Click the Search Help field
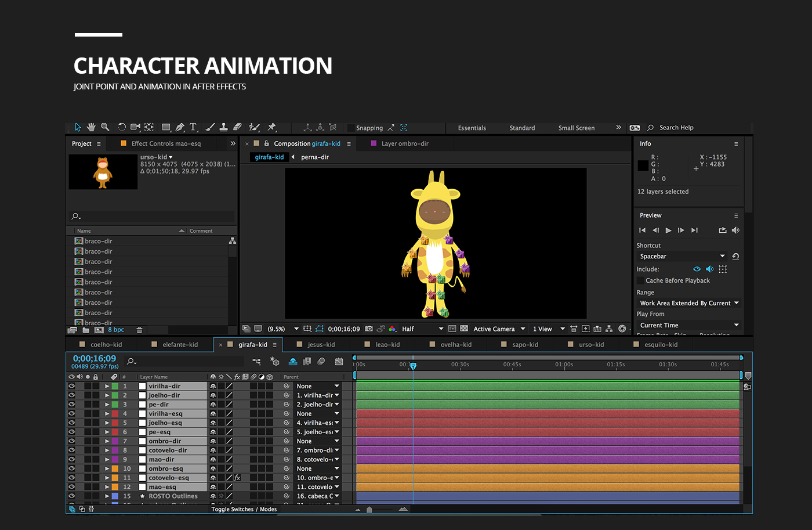Viewport: 812px width, 530px height. click(676, 128)
